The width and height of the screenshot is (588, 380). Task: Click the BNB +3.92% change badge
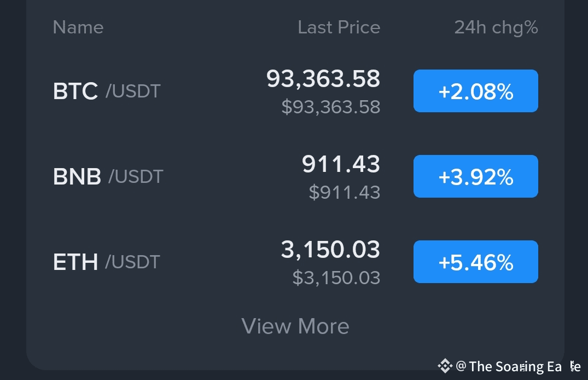point(475,176)
